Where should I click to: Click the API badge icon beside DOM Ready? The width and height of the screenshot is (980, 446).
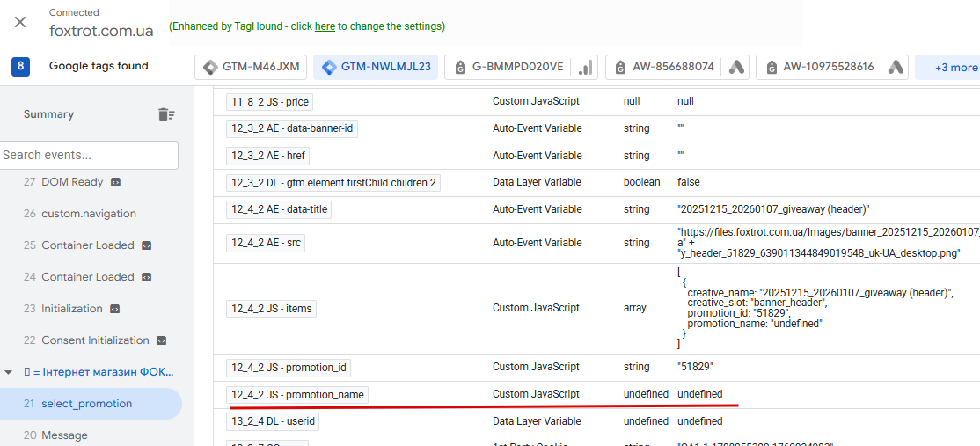coord(115,182)
